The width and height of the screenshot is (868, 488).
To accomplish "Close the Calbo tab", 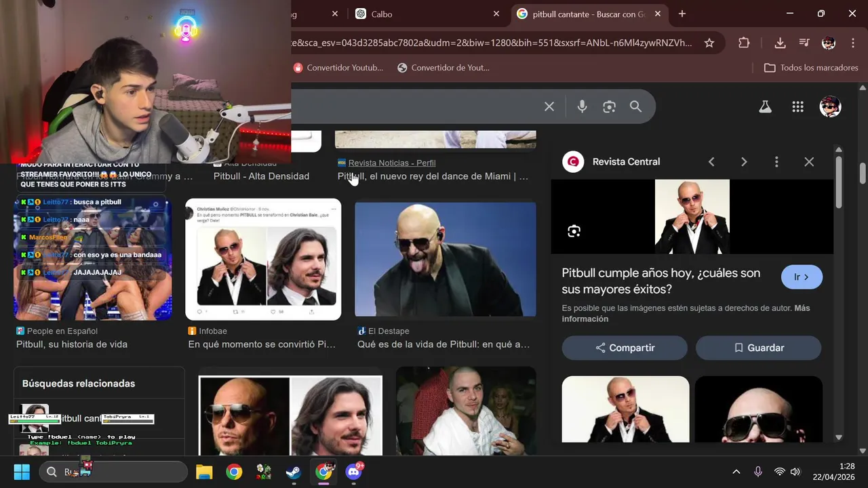I will [x=496, y=14].
